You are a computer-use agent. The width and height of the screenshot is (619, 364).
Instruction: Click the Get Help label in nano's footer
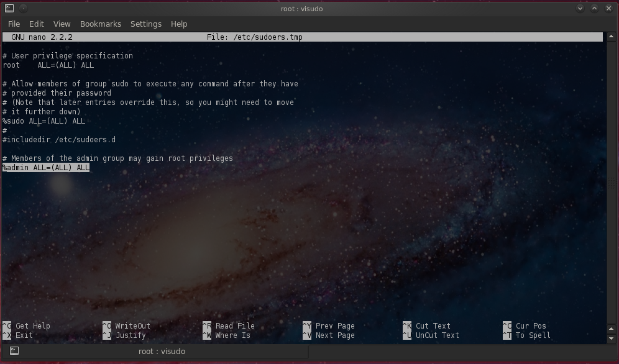32,325
